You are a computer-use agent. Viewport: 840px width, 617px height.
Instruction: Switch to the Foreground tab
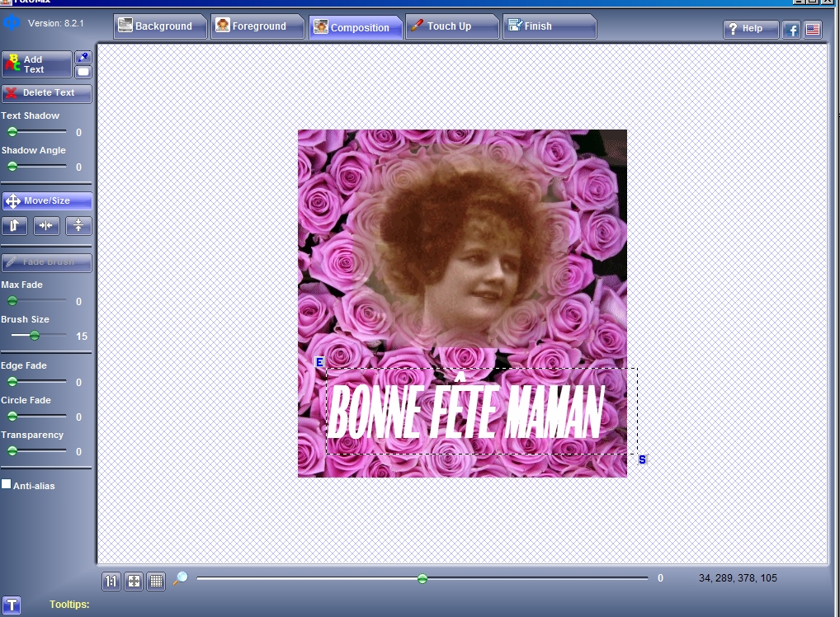pyautogui.click(x=257, y=26)
